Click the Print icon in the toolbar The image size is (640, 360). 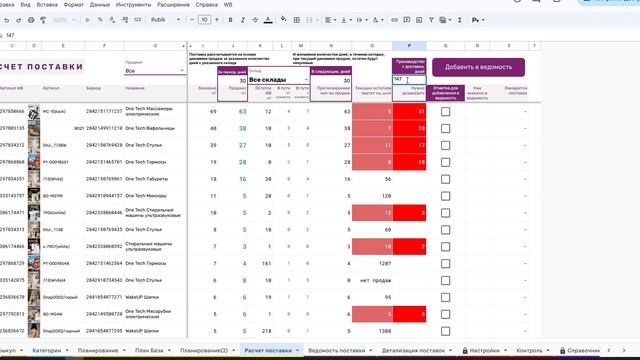click(31, 20)
